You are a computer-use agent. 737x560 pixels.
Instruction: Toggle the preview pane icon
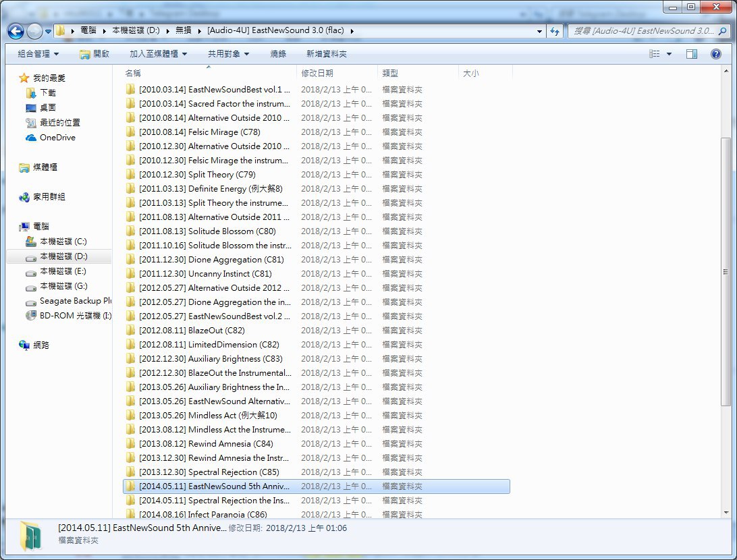click(692, 54)
